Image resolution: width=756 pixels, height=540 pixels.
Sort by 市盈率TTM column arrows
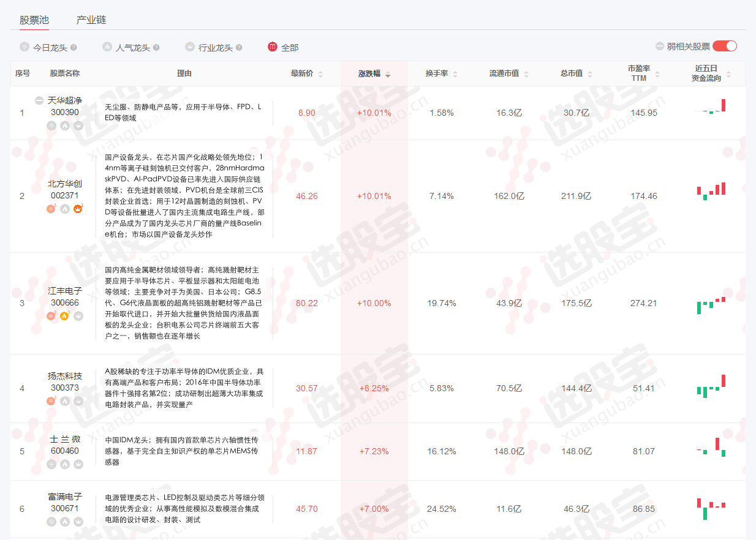pos(657,74)
